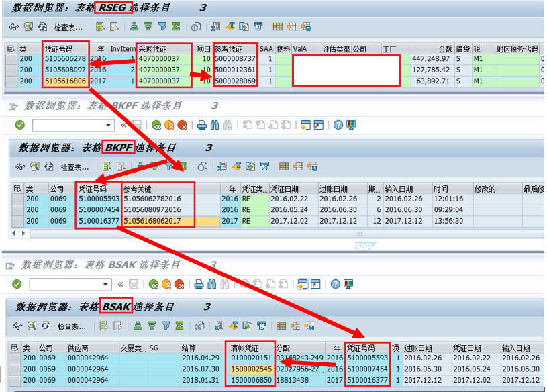
Task: Click the Help question mark above BSAK table
Action: pyautogui.click(x=335, y=284)
